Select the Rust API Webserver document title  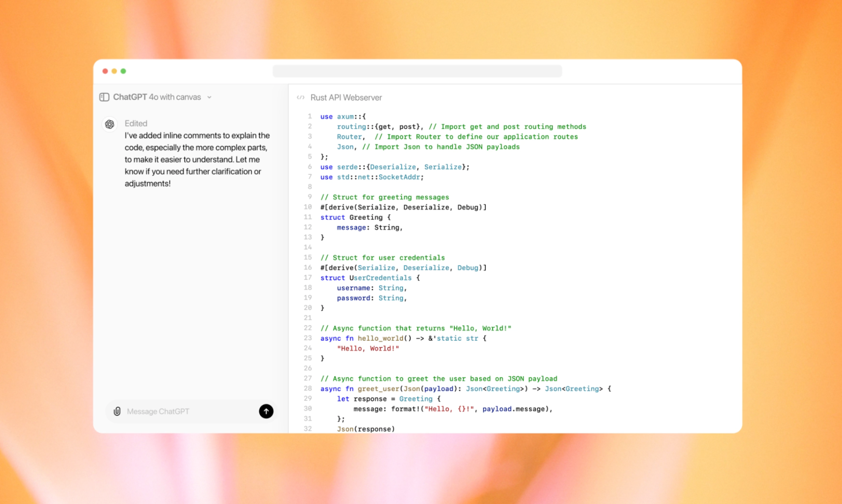click(346, 98)
